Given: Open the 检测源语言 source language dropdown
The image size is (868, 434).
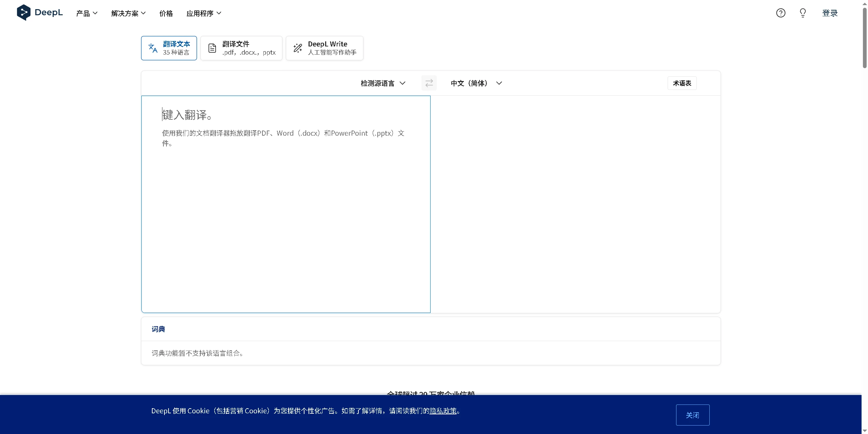Looking at the screenshot, I should (383, 83).
